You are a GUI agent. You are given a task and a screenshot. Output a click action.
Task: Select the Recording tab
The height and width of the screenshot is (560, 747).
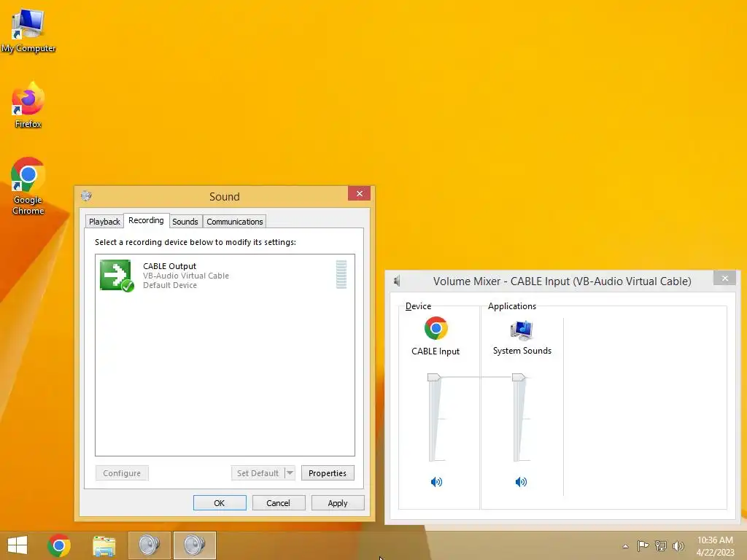146,220
